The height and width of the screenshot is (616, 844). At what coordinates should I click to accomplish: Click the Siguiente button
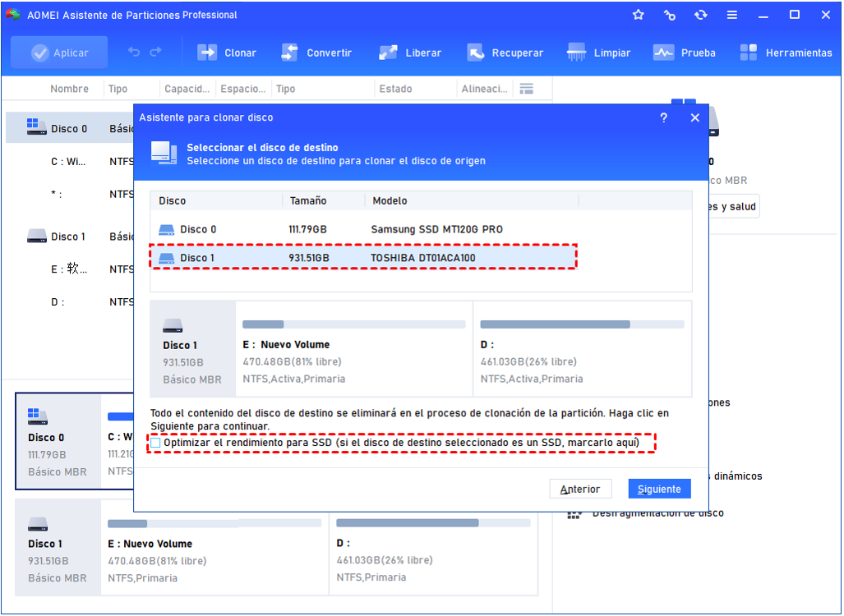[x=659, y=489]
